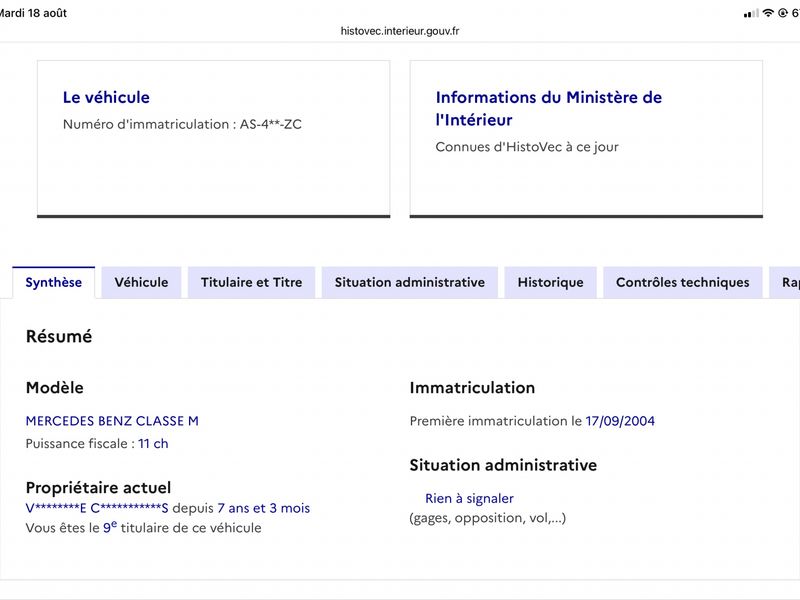Click 'Connues d'HistoVec à ce jour' text
The height and width of the screenshot is (600, 800).
point(527,147)
